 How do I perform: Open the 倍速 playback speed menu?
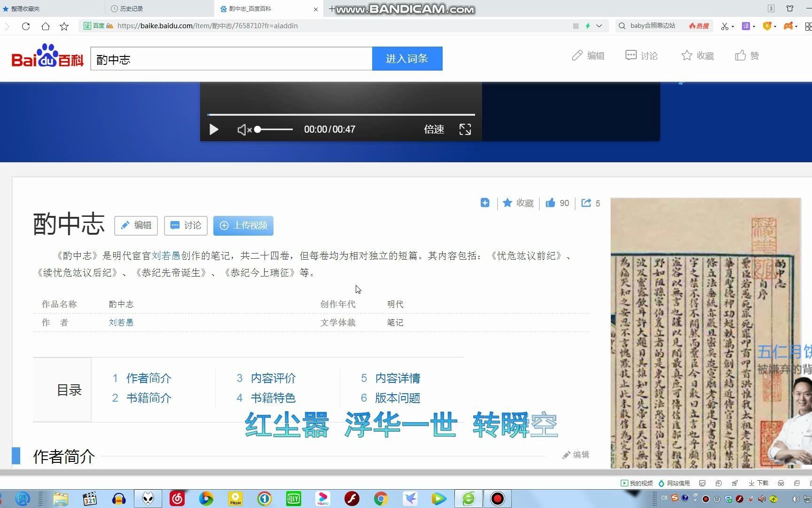pyautogui.click(x=434, y=129)
